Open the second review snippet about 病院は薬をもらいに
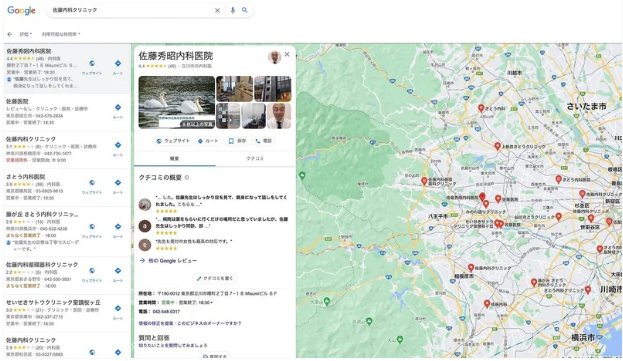This screenshot has width=623, height=361. point(222,222)
